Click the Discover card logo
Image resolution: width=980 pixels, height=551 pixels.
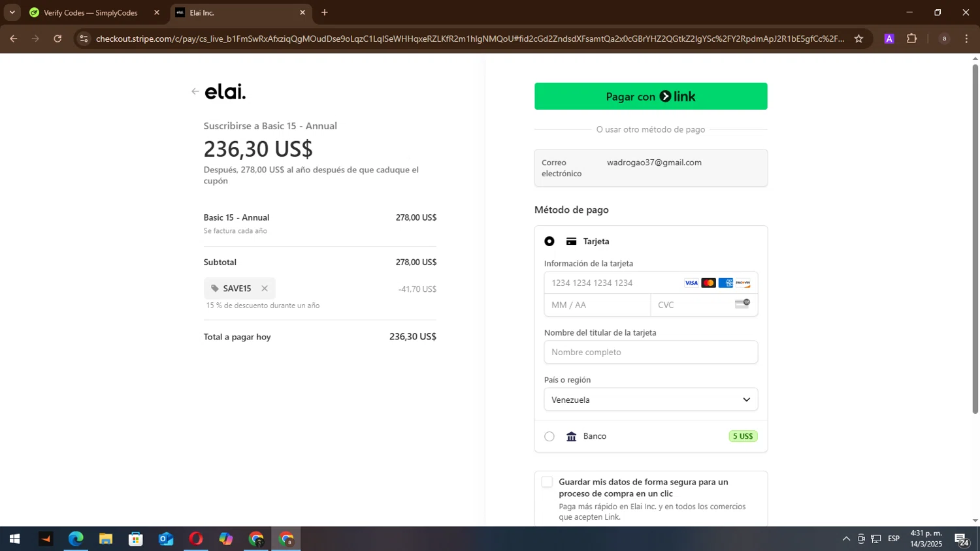point(743,283)
